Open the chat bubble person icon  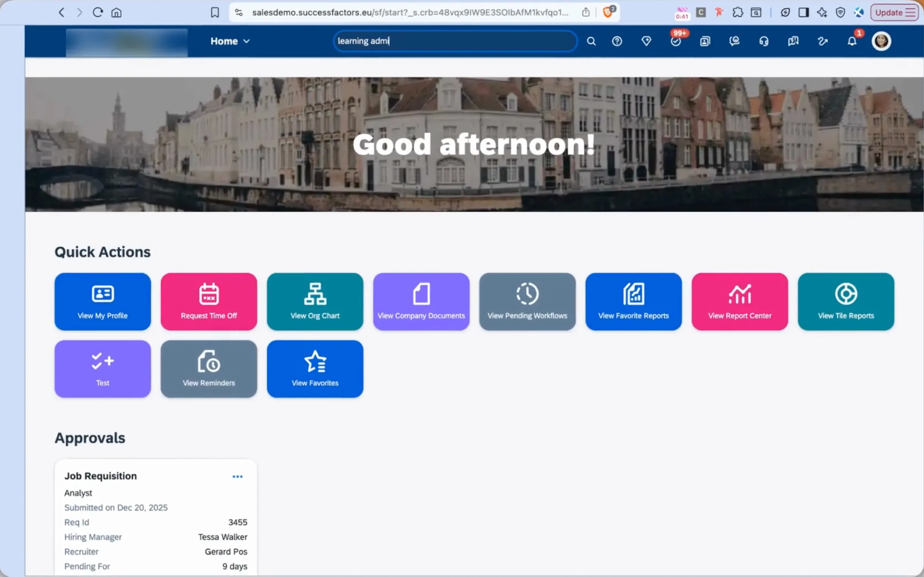734,41
